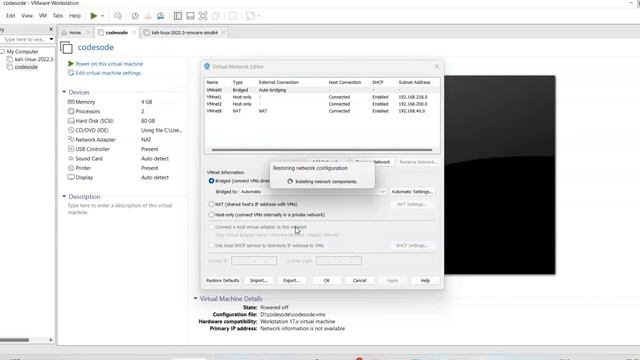Click the CD/DVD (IDE) device icon
The image size is (640, 360).
point(71,130)
